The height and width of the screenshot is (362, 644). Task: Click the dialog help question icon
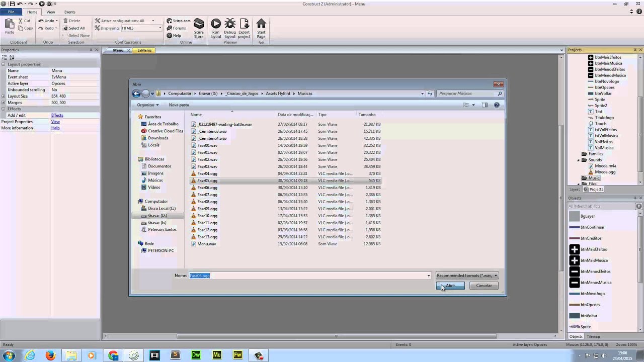(497, 105)
